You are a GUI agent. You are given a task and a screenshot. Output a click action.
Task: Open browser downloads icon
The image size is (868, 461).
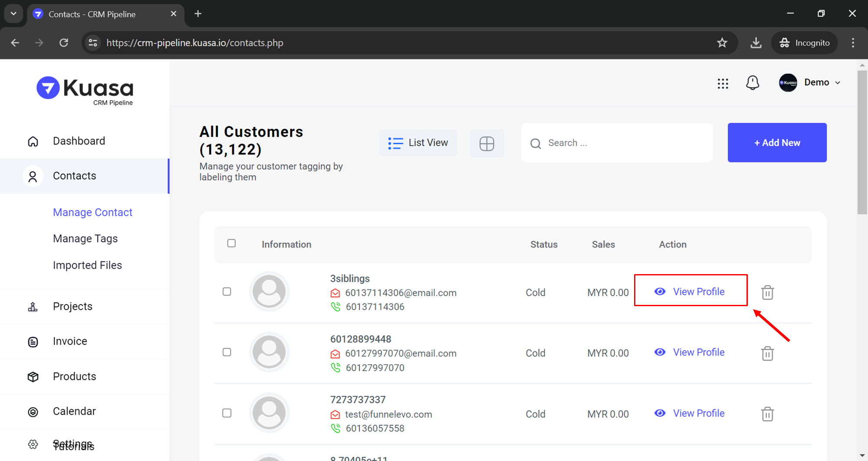pyautogui.click(x=756, y=43)
